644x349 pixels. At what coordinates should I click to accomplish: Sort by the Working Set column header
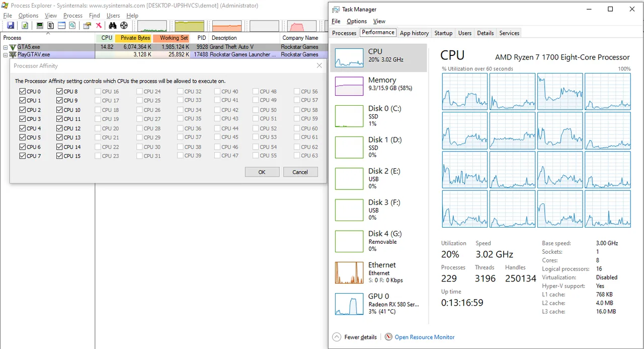tap(172, 38)
